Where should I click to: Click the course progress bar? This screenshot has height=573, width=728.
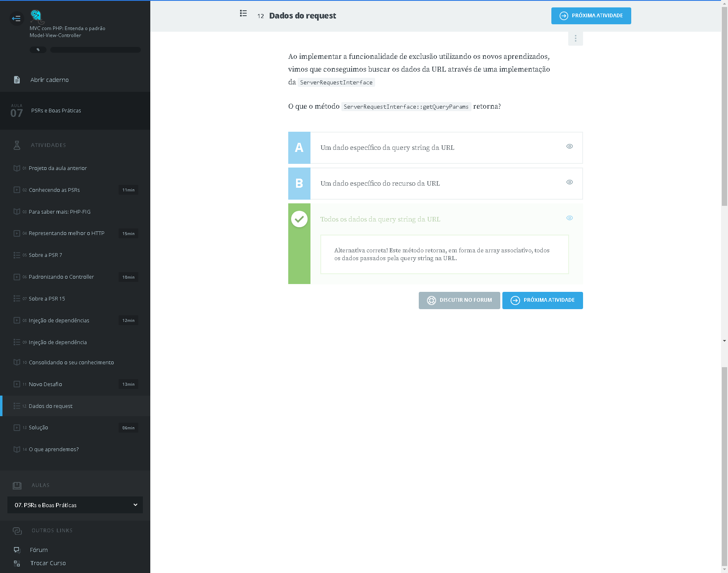point(96,50)
